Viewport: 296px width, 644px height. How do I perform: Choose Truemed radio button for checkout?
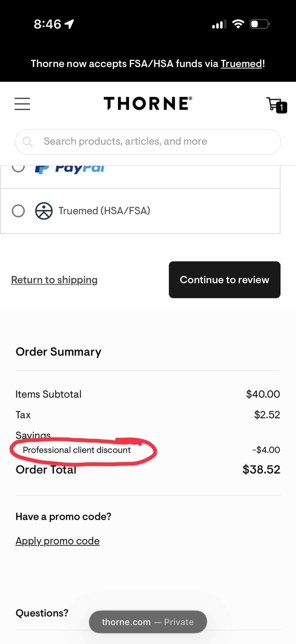click(x=18, y=211)
